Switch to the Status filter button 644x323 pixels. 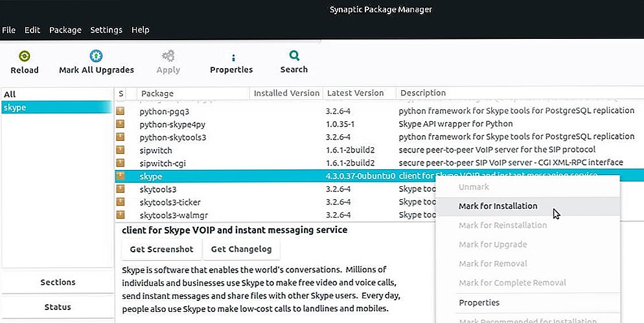58,307
